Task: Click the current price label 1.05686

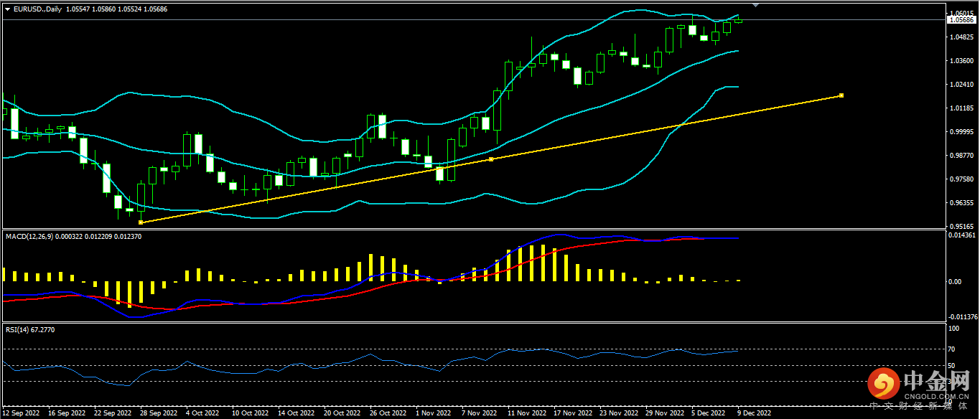Action: coord(961,21)
